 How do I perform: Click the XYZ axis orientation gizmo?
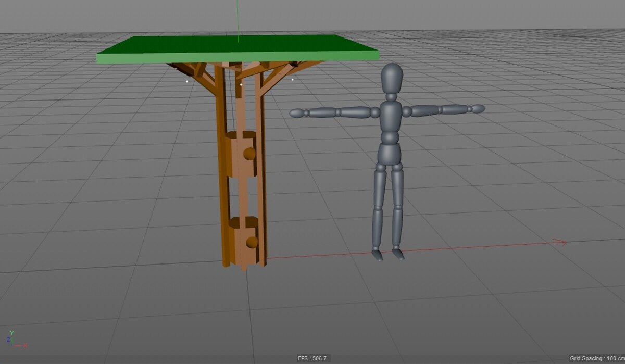[17, 340]
